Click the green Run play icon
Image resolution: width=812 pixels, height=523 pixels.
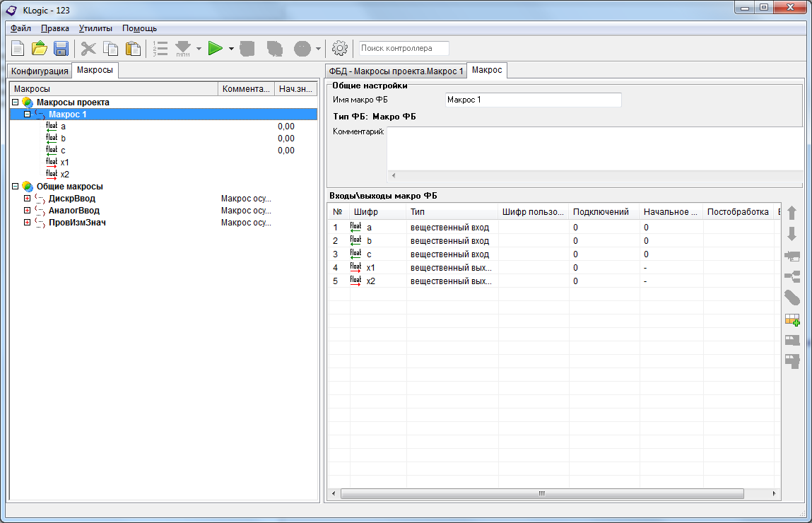point(216,49)
